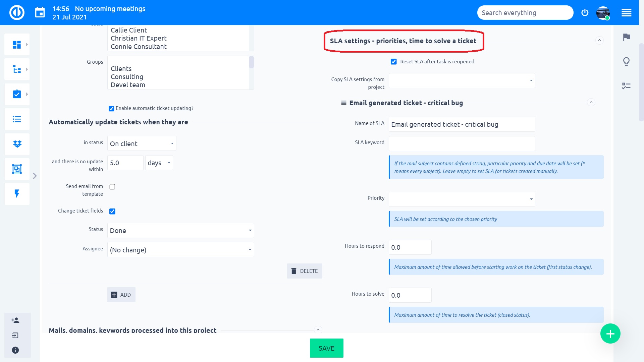Open the info icon
Image resolution: width=644 pixels, height=362 pixels.
click(15, 350)
